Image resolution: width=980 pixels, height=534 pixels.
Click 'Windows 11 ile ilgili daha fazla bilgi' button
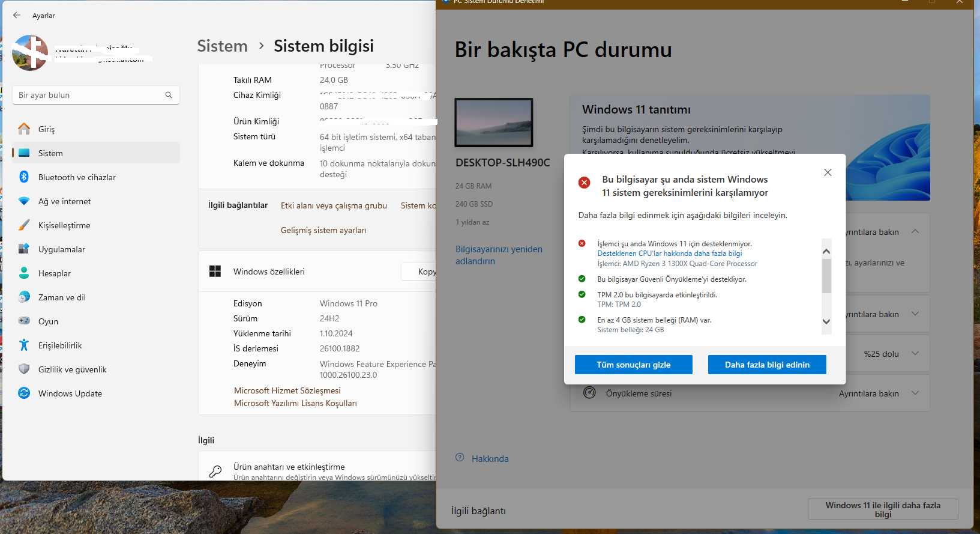[883, 509]
